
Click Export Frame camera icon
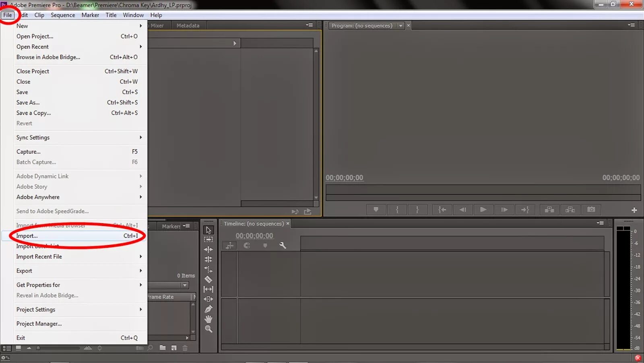(591, 210)
